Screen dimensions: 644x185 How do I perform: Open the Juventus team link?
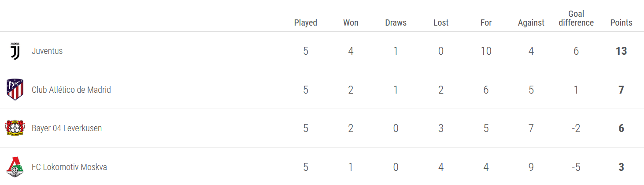tap(47, 51)
